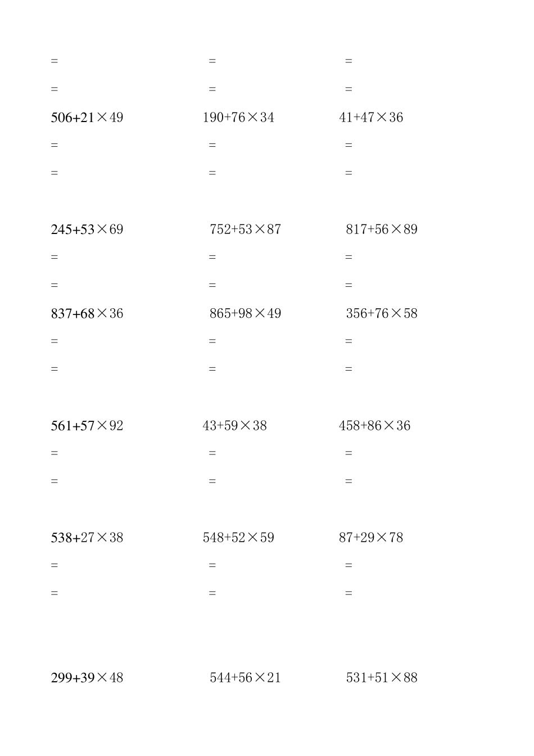Select the expression 245+53×69

pos(87,229)
